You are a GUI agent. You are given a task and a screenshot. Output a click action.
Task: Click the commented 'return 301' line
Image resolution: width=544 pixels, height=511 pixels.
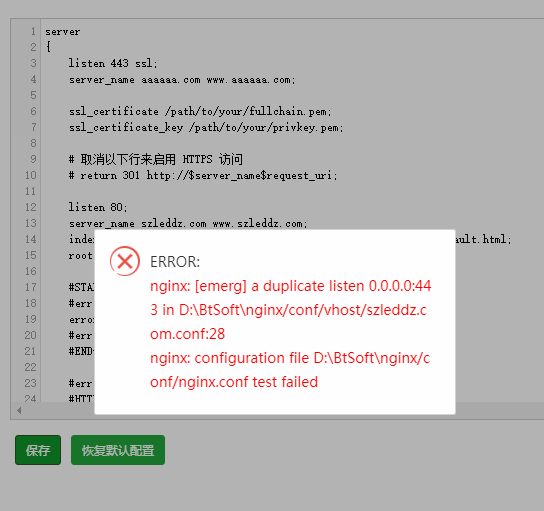(x=203, y=175)
